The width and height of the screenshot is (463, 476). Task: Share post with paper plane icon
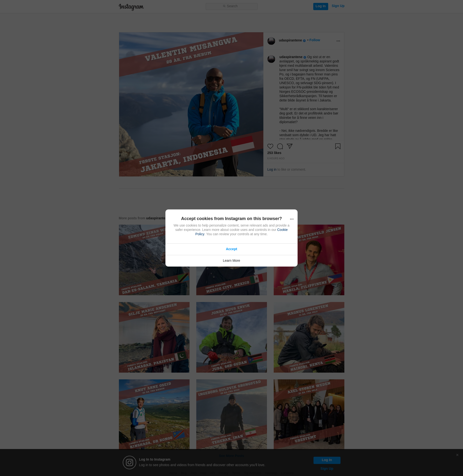[x=289, y=146]
